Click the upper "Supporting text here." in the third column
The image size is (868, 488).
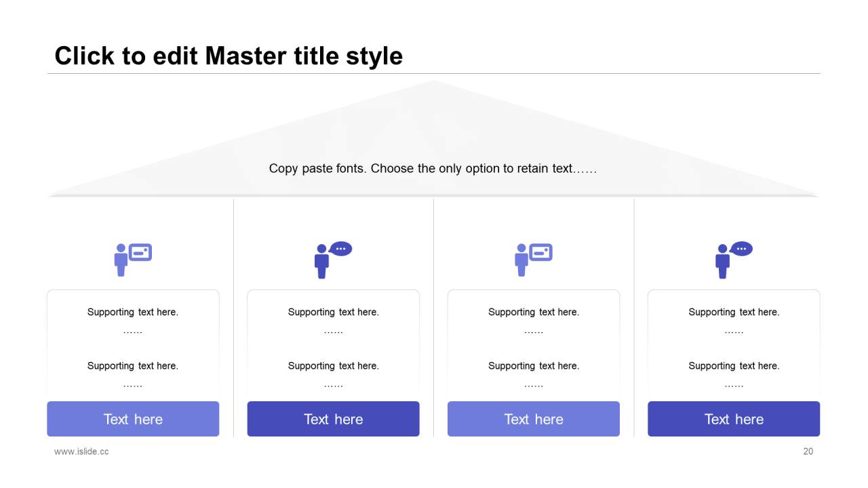(x=534, y=312)
